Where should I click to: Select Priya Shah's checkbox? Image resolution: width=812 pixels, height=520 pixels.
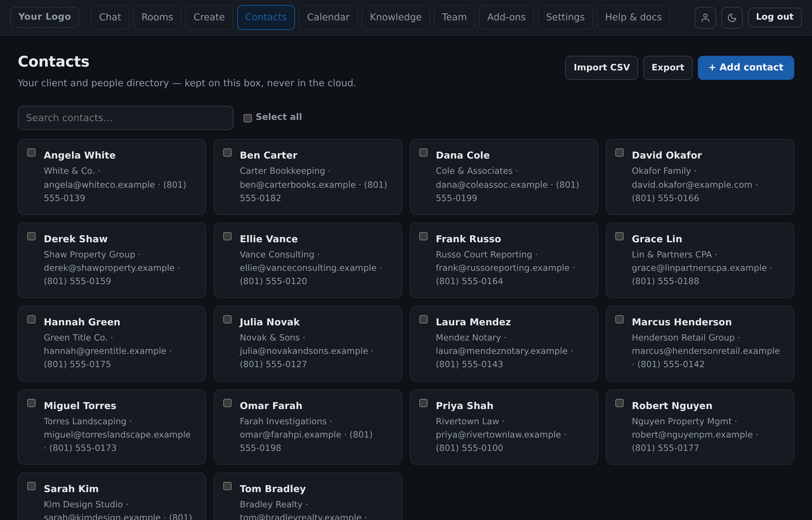(x=423, y=403)
